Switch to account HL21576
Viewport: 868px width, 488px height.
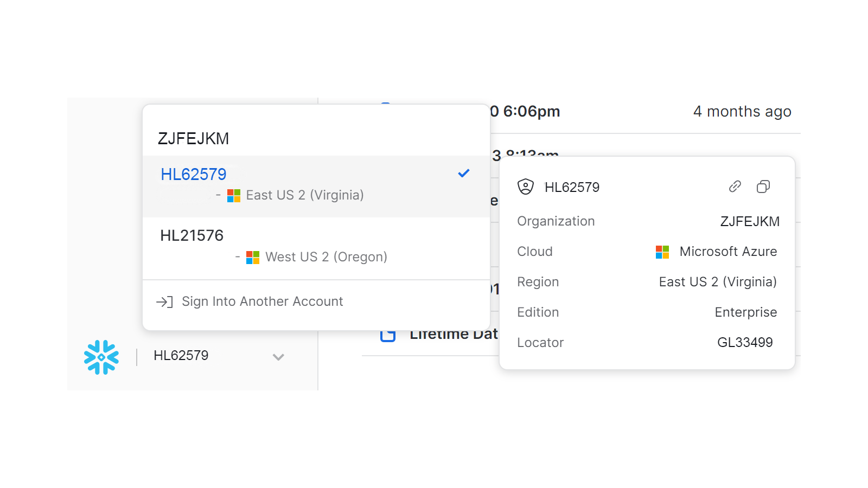[316, 248]
